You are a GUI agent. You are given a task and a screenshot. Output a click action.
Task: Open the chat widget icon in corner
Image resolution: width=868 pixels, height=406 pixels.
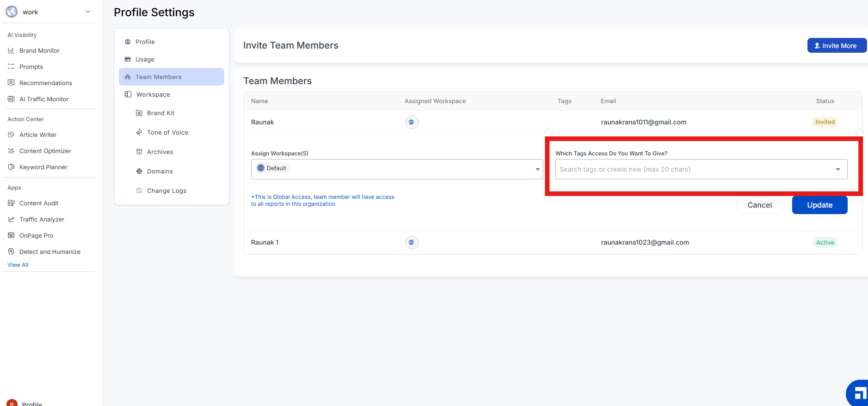[859, 394]
